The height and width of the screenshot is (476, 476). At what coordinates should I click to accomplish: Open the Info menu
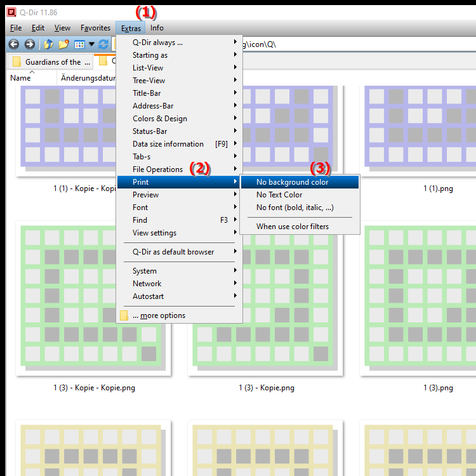(x=157, y=28)
